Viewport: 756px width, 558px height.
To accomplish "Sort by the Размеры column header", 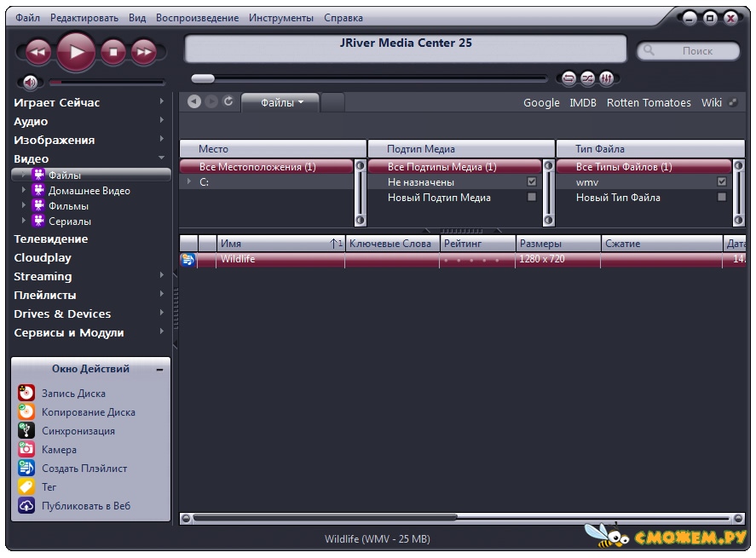I will 558,244.
